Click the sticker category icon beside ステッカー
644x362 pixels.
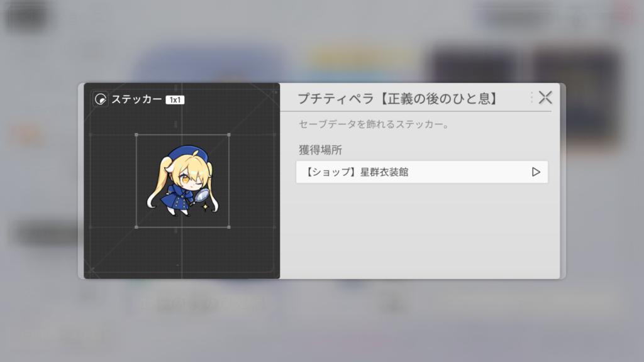100,99
